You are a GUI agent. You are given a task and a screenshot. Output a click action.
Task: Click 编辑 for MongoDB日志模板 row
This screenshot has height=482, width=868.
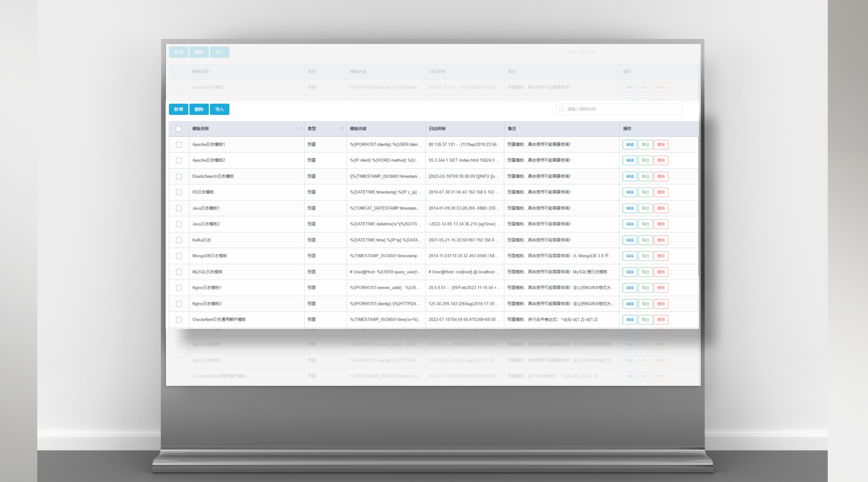pyautogui.click(x=629, y=256)
